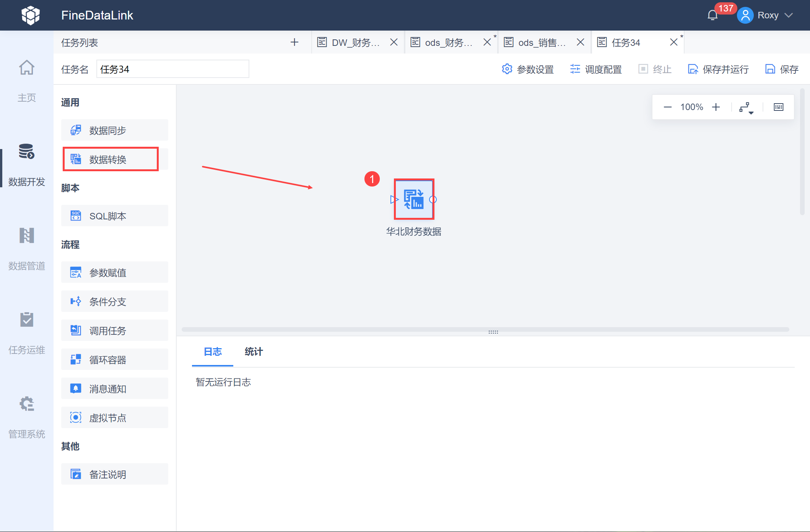Switch to the ods_销售 task tab
Image resolution: width=810 pixels, height=532 pixels.
click(541, 42)
